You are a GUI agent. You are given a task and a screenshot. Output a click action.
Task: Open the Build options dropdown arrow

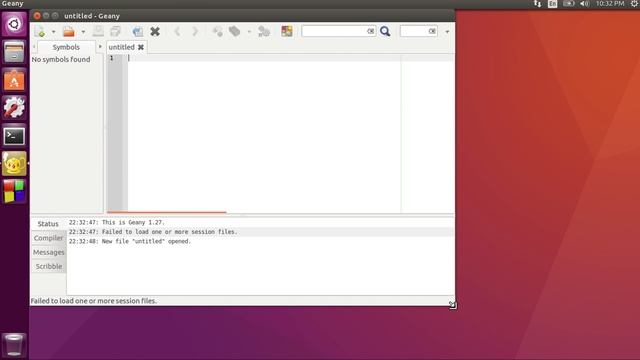pyautogui.click(x=249, y=32)
